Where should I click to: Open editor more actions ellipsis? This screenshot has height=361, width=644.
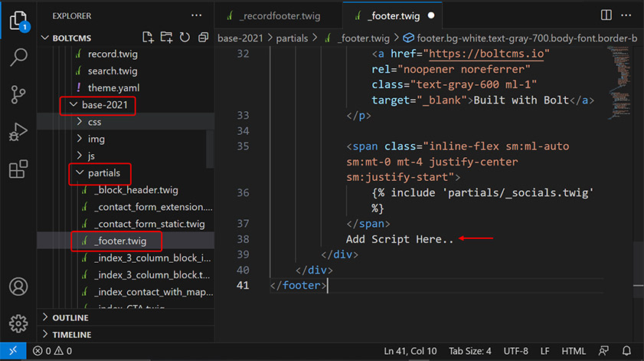pos(626,15)
